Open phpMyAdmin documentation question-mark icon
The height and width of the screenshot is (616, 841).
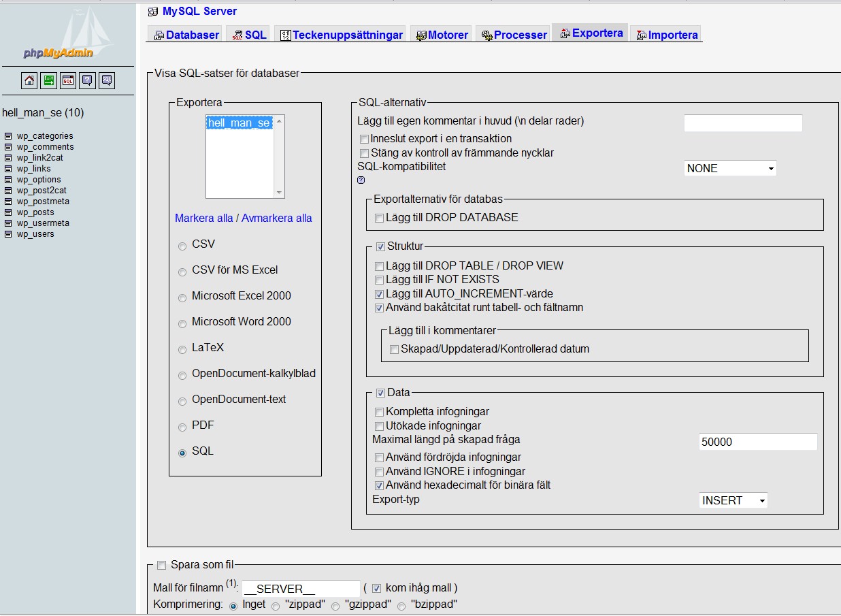87,80
